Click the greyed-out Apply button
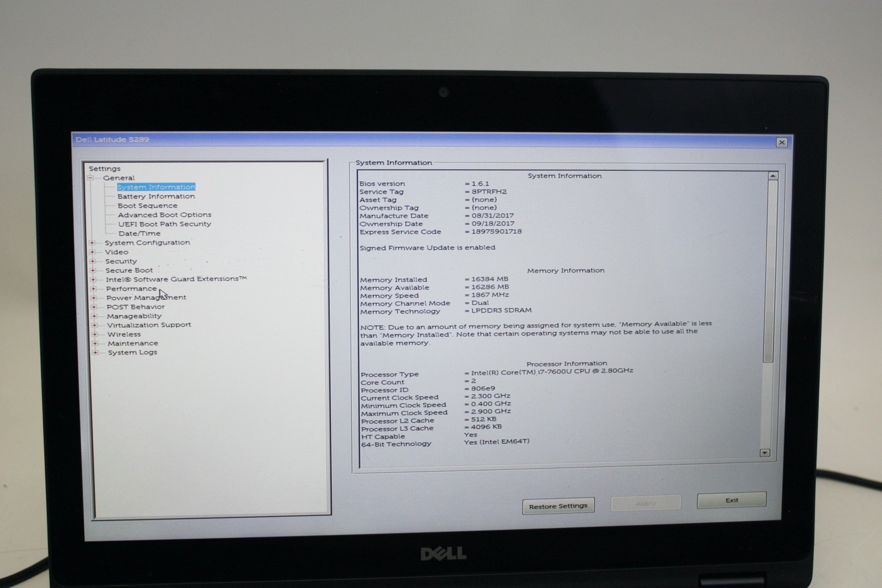This screenshot has height=588, width=882. pos(646,503)
